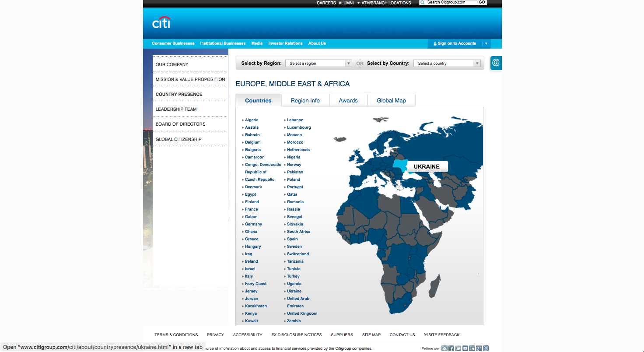Click the Alumni link
This screenshot has width=644, height=352.
click(346, 3)
